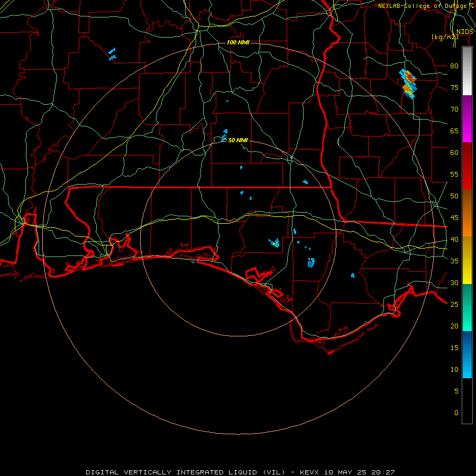Click the KEVX station ID in caption
Image resolution: width=476 pixels, height=476 pixels.
[x=310, y=472]
